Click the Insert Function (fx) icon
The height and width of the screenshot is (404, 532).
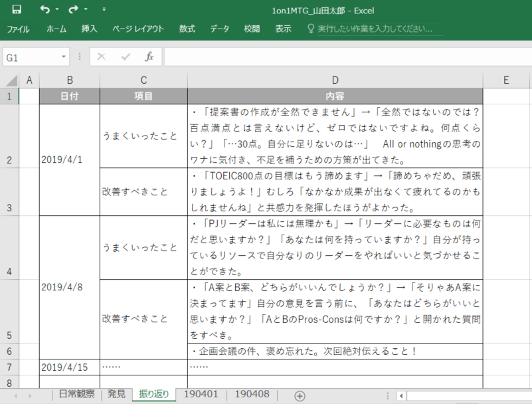pos(149,56)
